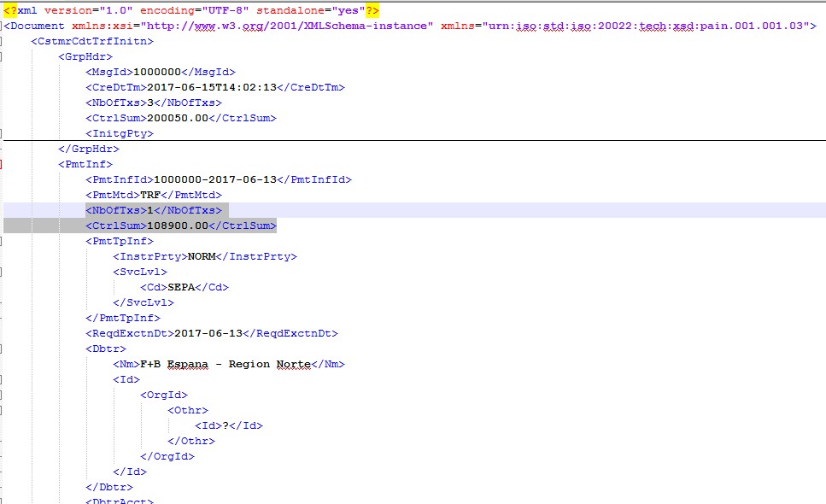Click the w3.org XMLSchema-instance URL
The width and height of the screenshot is (826, 504).
(286, 26)
